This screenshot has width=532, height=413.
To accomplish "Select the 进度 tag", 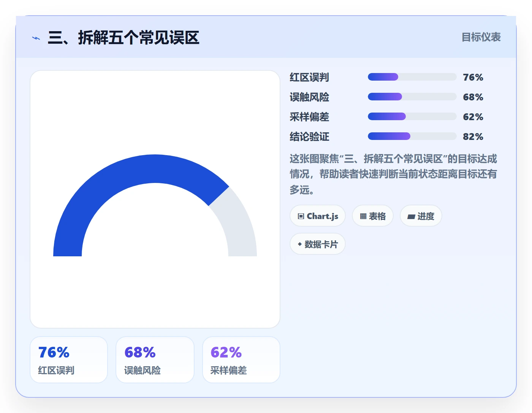I will pyautogui.click(x=421, y=216).
